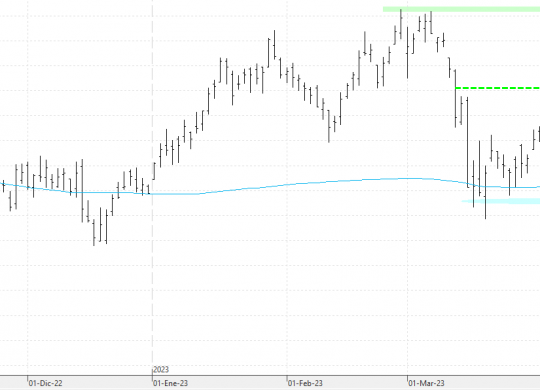Click the lowest March bar below cyan band

tap(486, 192)
